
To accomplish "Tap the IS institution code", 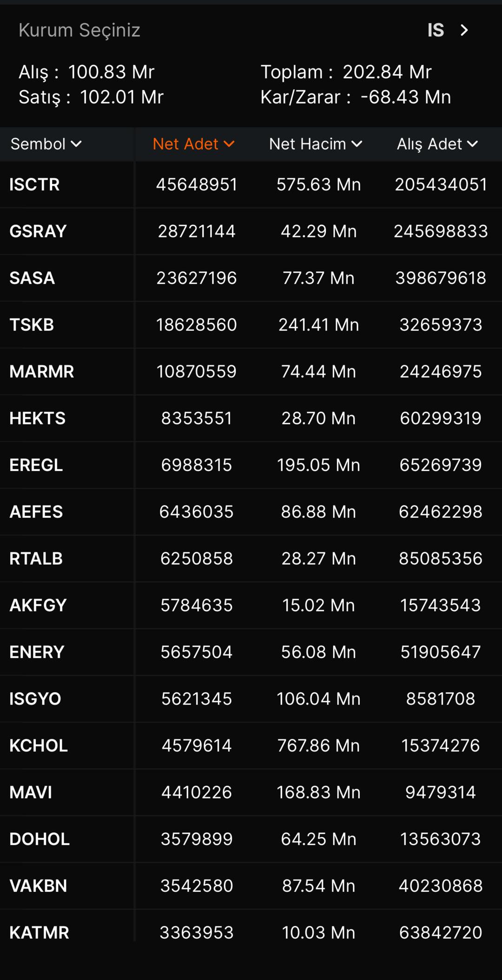I will click(436, 30).
